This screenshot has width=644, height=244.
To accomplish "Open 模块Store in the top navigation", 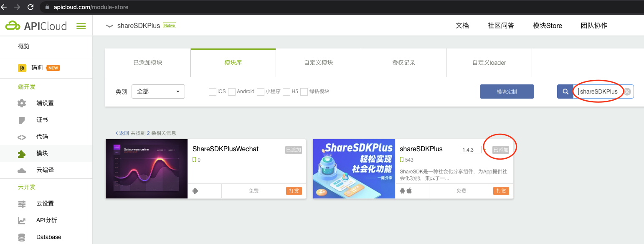I will [x=548, y=25].
